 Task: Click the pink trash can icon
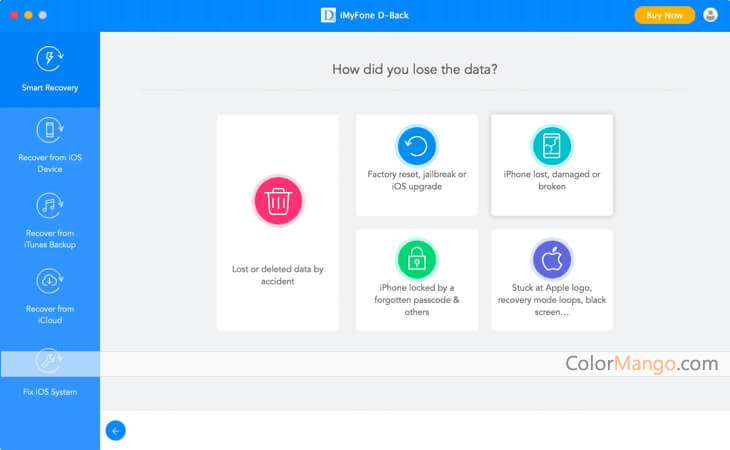277,200
